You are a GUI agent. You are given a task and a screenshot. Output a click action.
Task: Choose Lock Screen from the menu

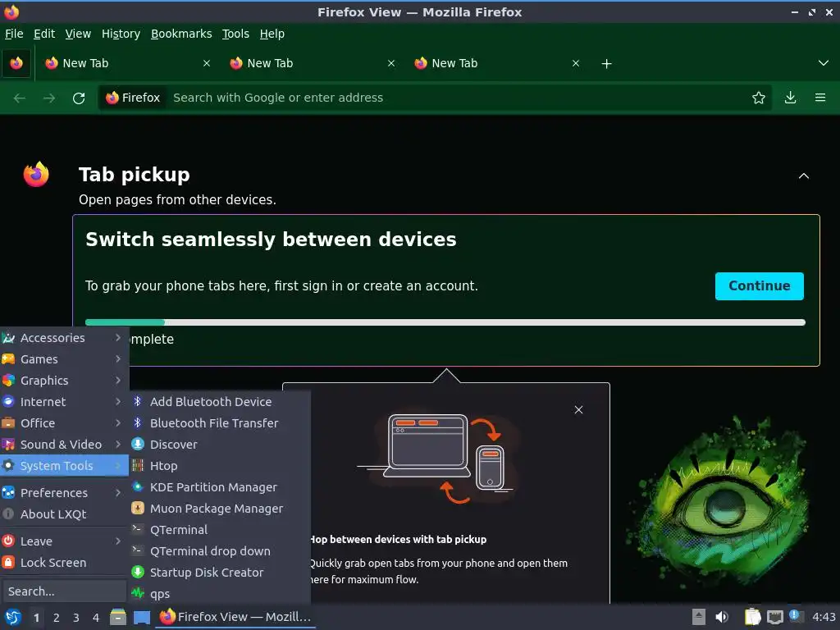tap(64, 563)
